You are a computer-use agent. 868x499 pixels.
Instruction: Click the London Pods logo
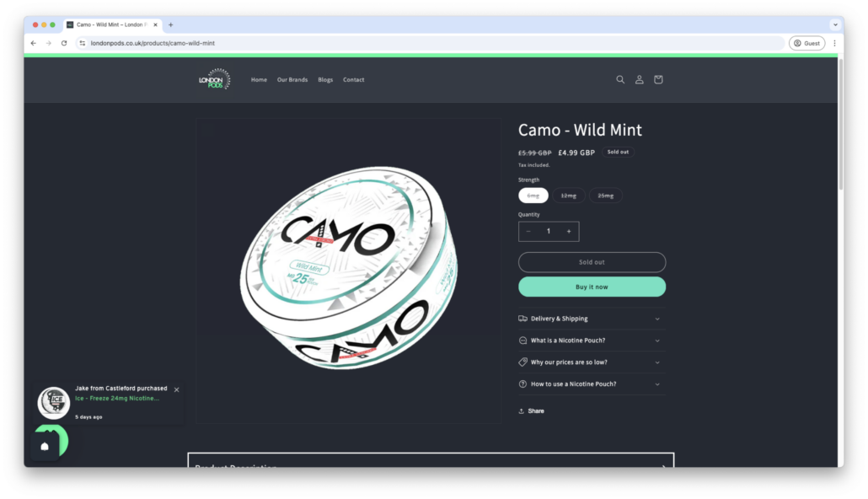point(215,79)
